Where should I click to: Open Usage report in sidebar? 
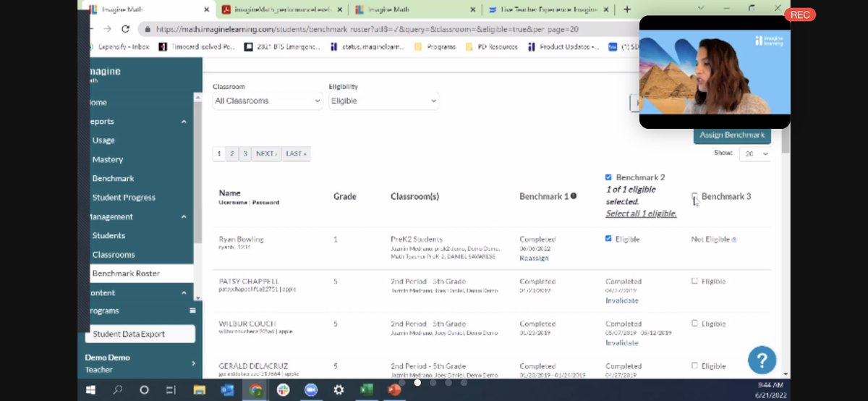pos(103,140)
